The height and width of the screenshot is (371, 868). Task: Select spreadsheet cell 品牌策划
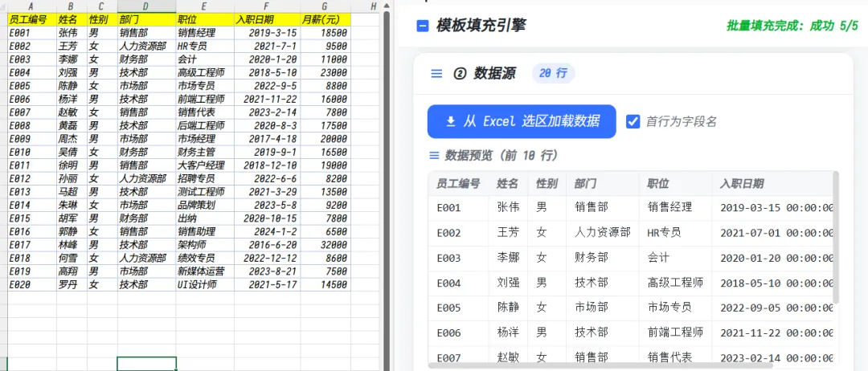205,205
